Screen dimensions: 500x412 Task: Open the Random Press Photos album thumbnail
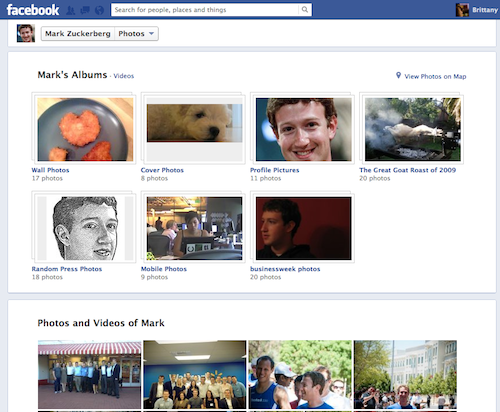click(85, 228)
